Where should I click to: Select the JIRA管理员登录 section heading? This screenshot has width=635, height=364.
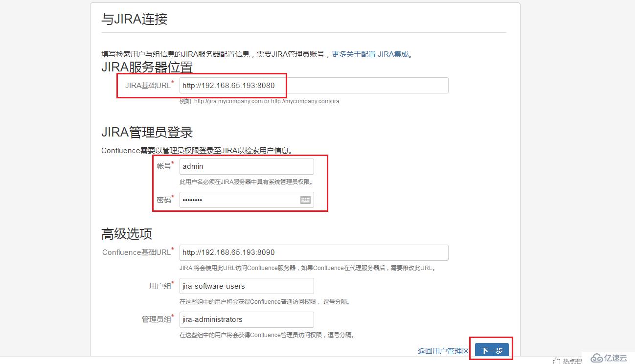point(147,132)
